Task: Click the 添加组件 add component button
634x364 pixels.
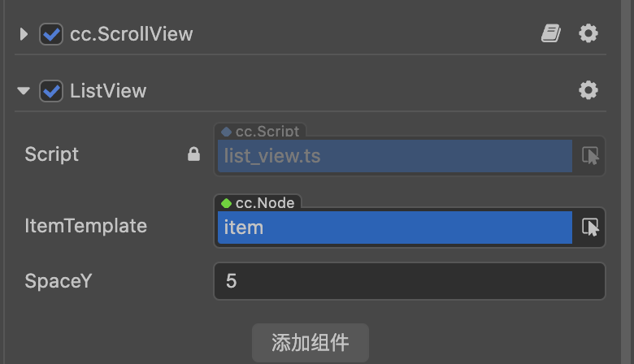Action: tap(310, 342)
